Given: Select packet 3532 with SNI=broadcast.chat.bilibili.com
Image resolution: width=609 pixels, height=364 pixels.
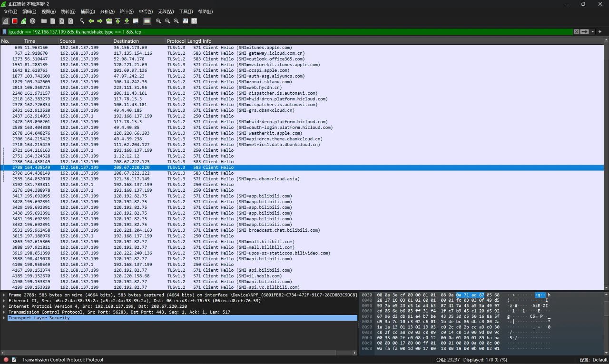Looking at the screenshot, I should tap(302, 230).
